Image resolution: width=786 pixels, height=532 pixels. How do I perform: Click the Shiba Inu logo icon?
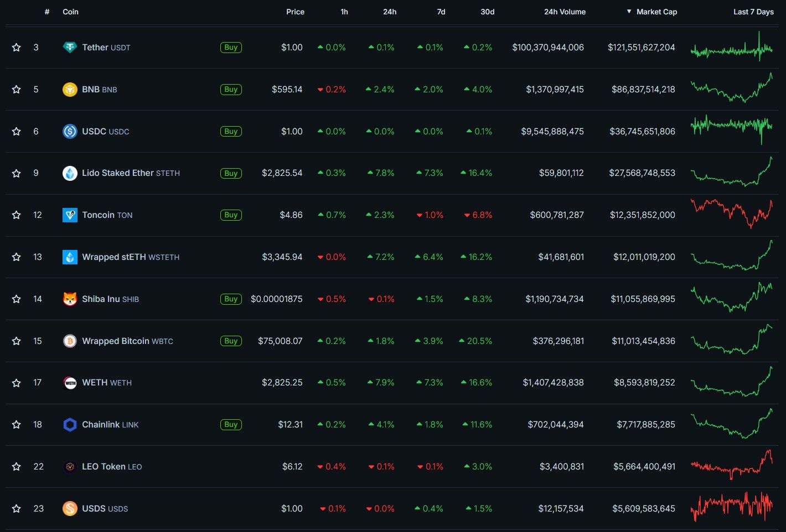click(70, 299)
